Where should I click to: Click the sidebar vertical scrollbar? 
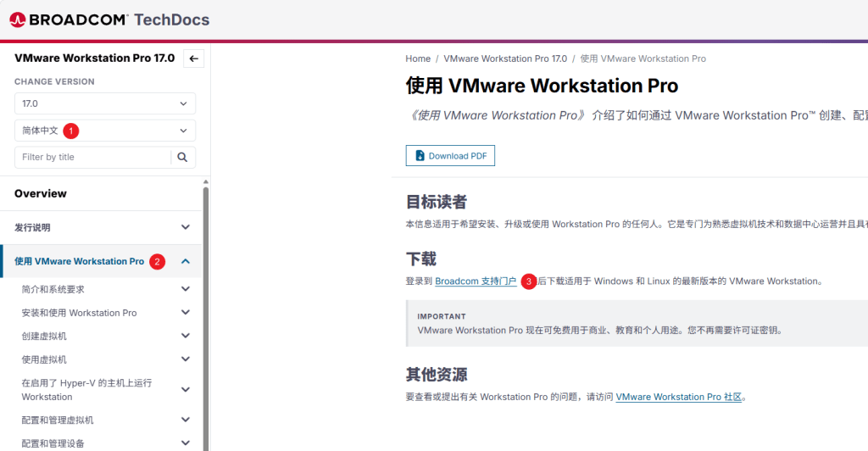[x=206, y=318]
